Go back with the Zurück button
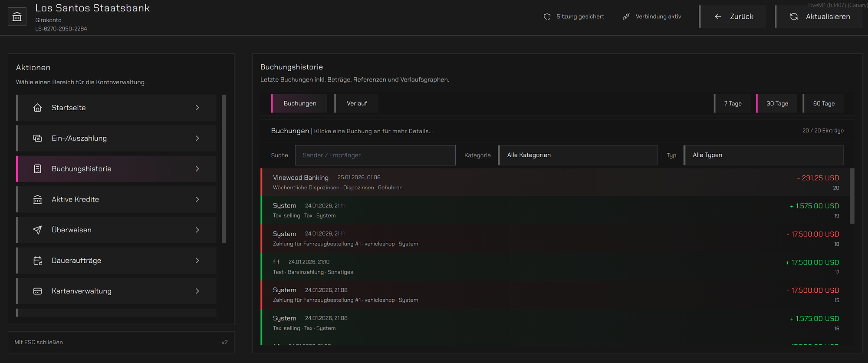868x363 pixels. 733,16
